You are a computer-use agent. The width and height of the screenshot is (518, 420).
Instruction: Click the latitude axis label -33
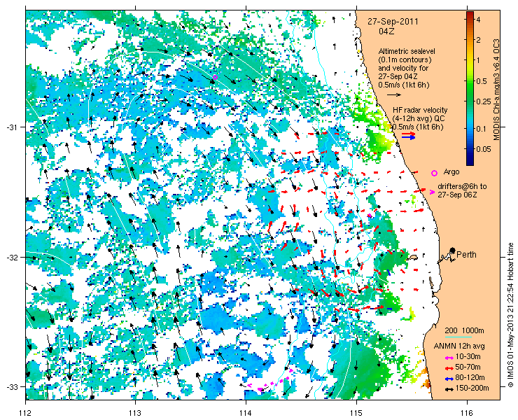(13, 386)
